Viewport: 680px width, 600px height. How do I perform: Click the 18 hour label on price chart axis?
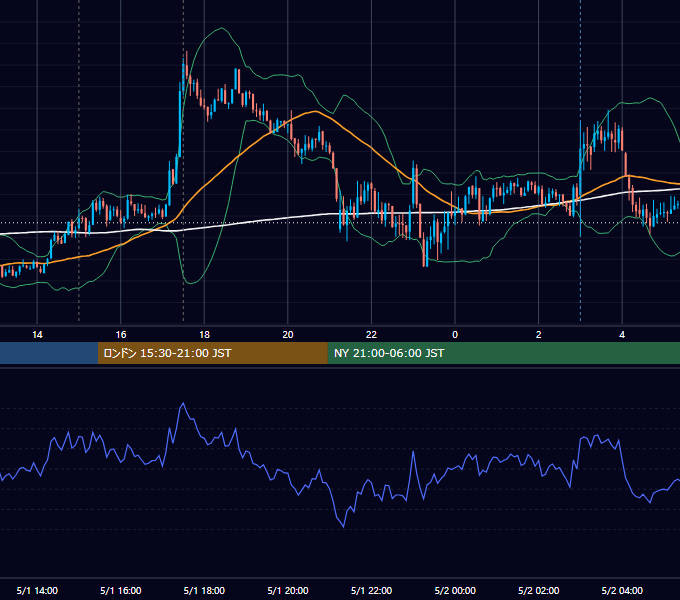tap(204, 335)
